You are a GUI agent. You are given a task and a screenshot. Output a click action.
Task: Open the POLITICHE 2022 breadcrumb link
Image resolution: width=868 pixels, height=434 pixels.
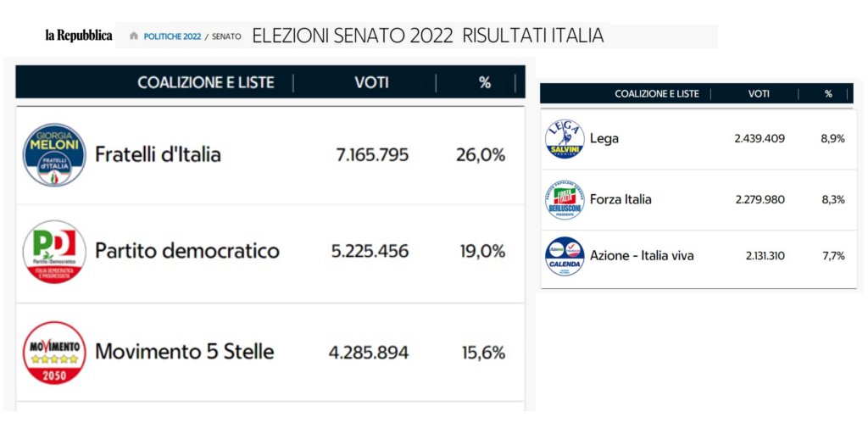tap(172, 36)
